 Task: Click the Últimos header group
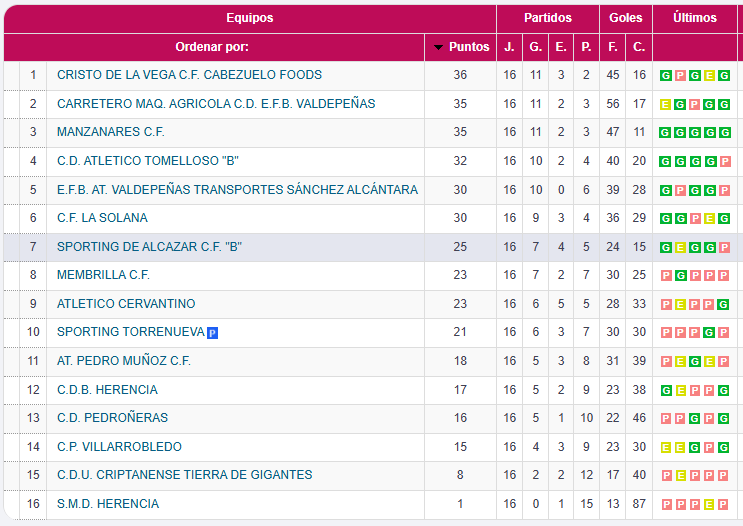click(695, 18)
